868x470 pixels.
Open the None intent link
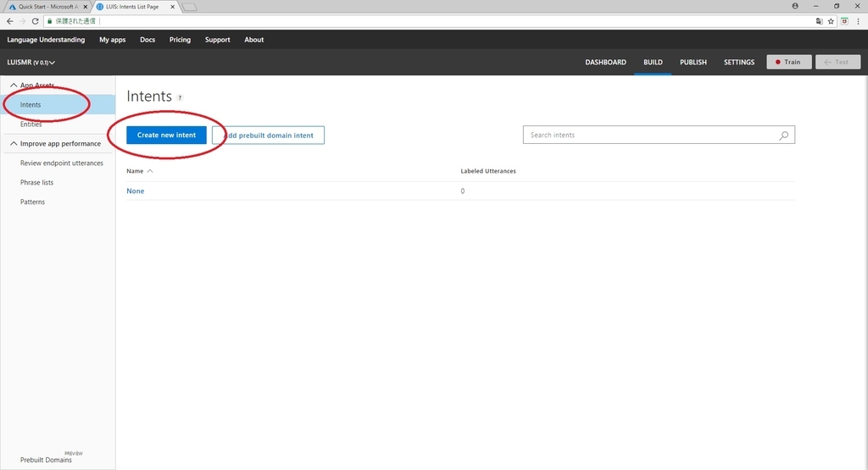pos(135,191)
